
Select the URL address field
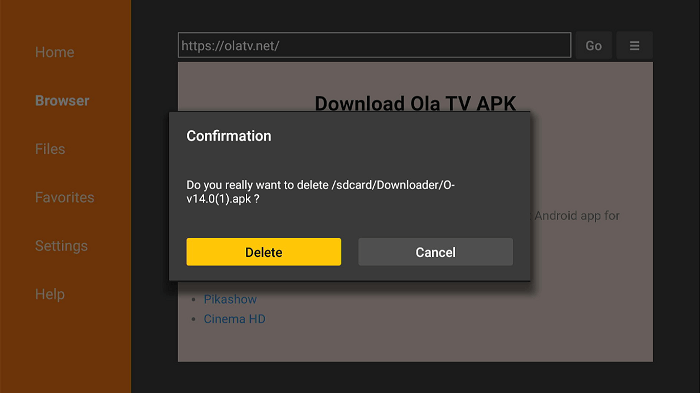click(x=374, y=45)
